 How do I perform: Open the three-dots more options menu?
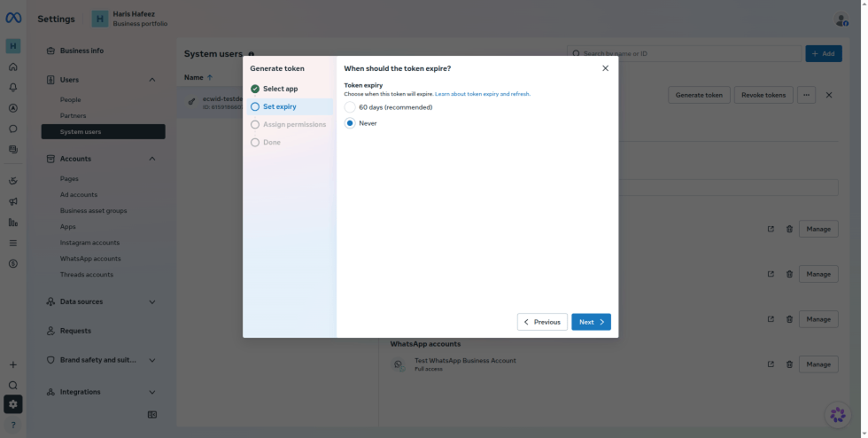pos(806,95)
